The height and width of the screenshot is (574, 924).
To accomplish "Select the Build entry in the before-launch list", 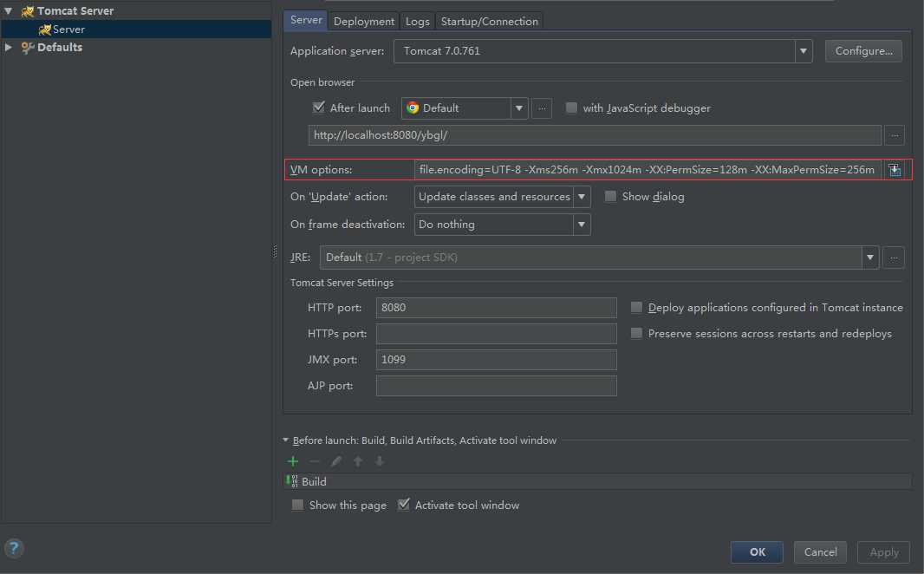I will (598, 481).
